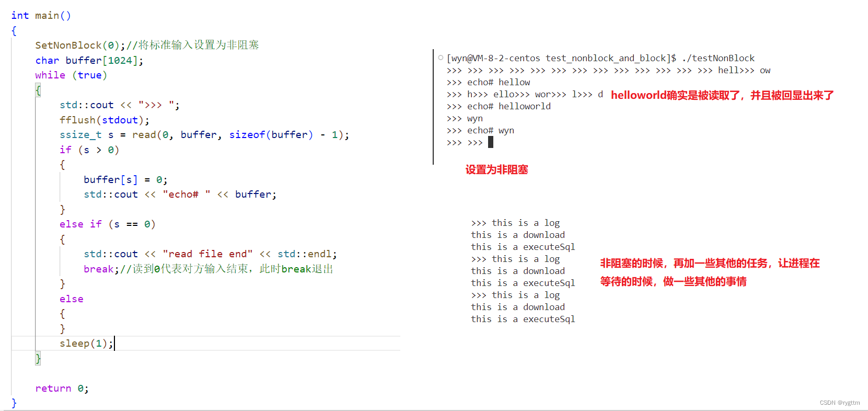
Task: Place cursor at the 'sleep(1);' line
Action: (x=86, y=344)
